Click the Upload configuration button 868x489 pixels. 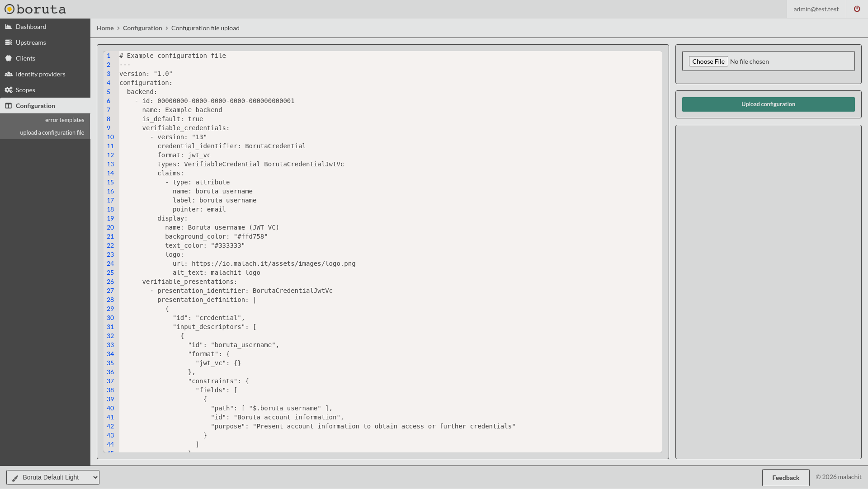768,104
